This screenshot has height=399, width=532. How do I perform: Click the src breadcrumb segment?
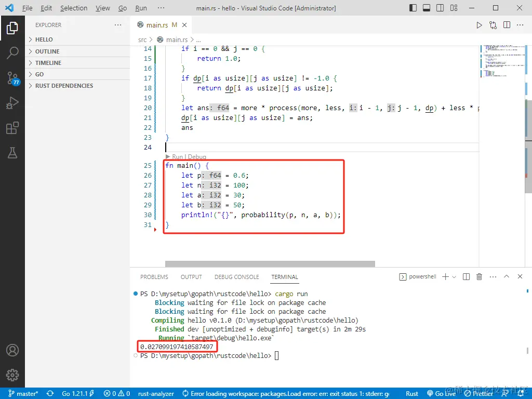point(142,39)
